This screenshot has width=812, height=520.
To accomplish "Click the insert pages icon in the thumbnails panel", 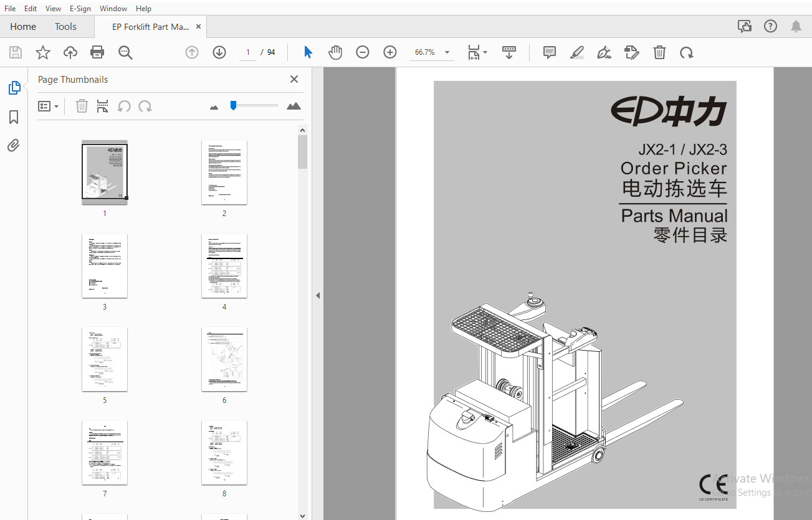I will click(102, 106).
